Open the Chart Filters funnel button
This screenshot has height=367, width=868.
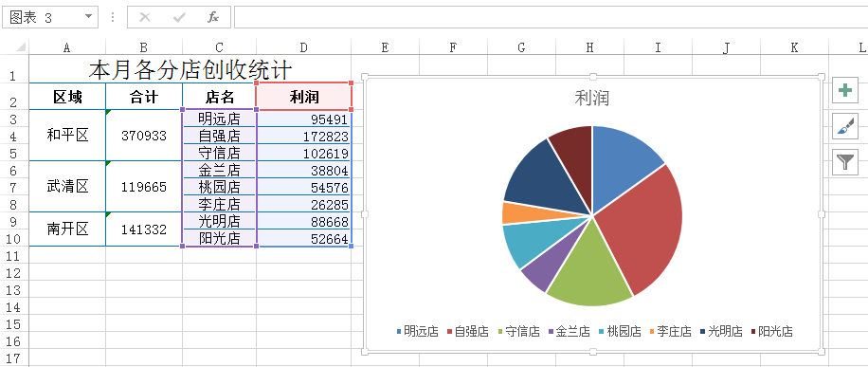click(844, 162)
